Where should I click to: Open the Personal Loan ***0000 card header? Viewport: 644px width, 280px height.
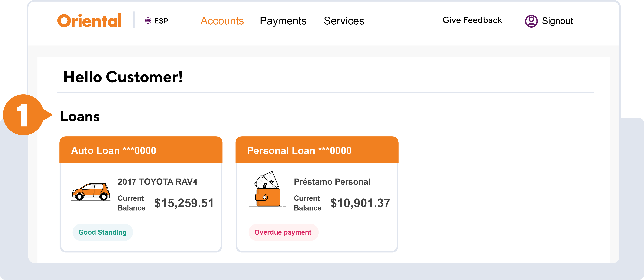(x=317, y=149)
